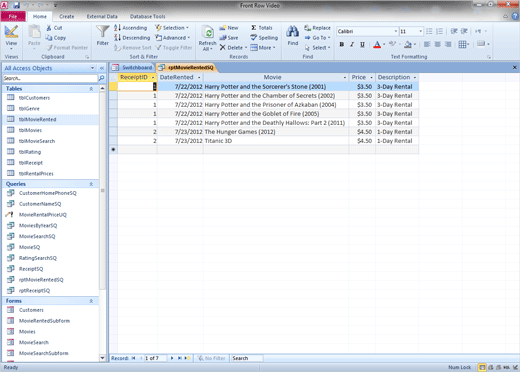This screenshot has height=372, width=520.
Task: Collapse the Queries group
Action: (91, 184)
